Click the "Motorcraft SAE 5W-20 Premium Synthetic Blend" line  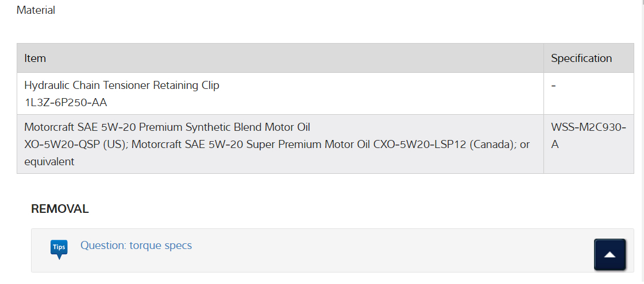point(167,127)
